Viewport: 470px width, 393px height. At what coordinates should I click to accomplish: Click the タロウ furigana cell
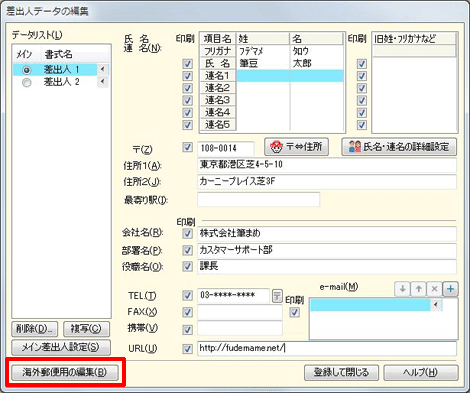point(317,51)
